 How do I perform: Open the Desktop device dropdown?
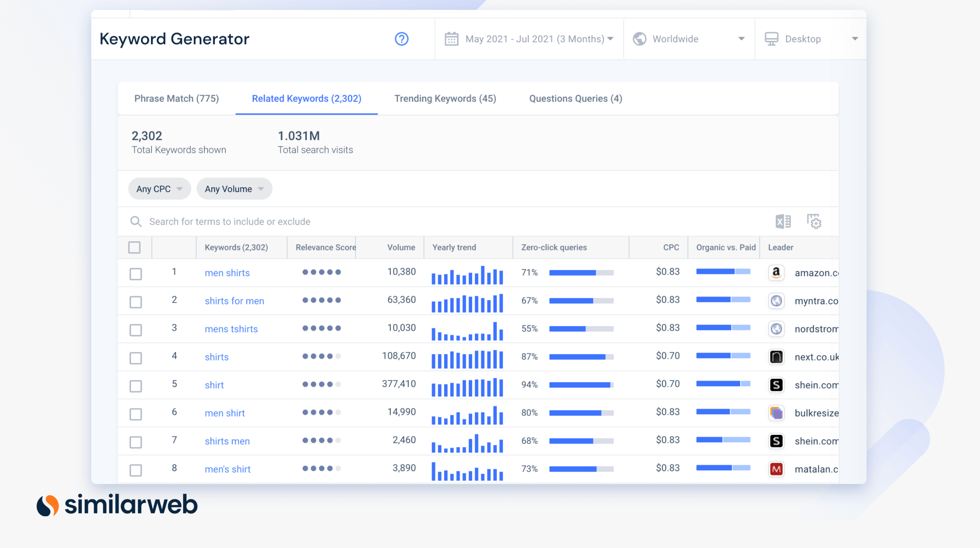point(811,39)
